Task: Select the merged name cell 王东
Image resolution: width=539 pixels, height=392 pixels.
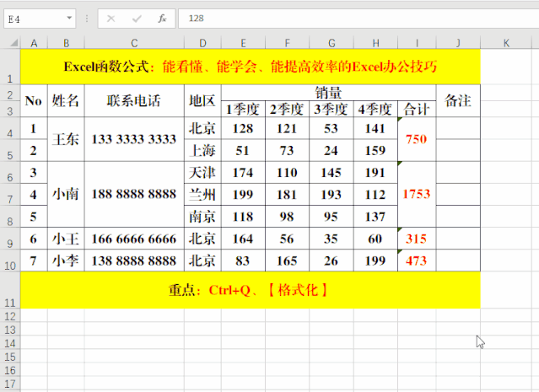Action: point(66,139)
